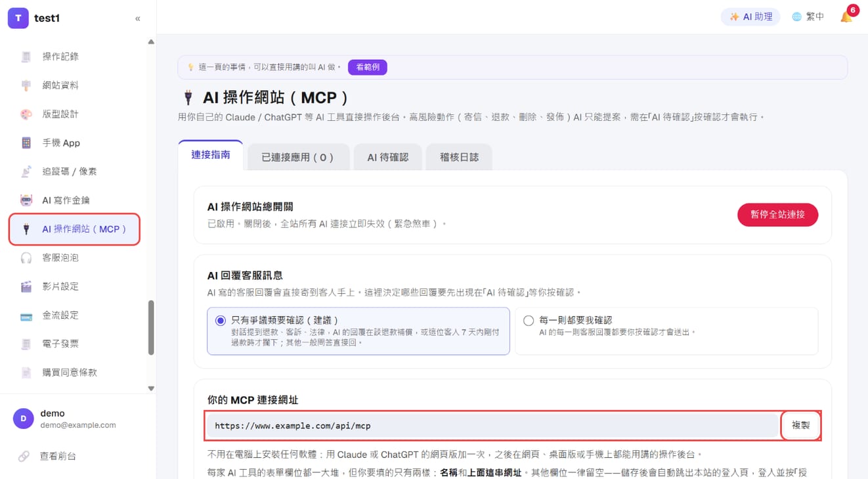Click the 版型設計 palette icon

26,114
